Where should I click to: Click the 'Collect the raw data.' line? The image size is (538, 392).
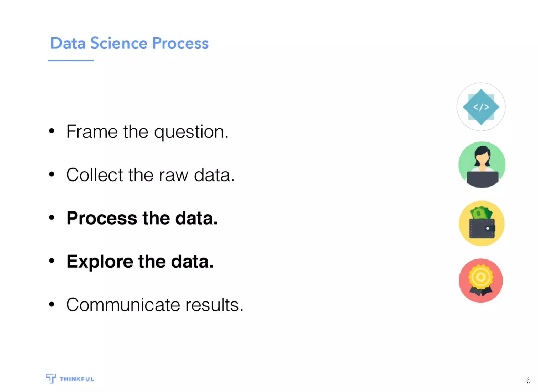(x=150, y=175)
